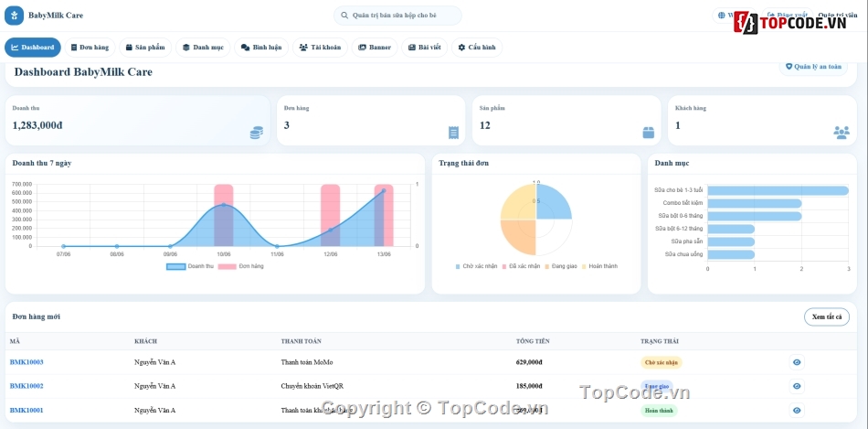Click the revenue data point at 09/06

[x=170, y=246]
